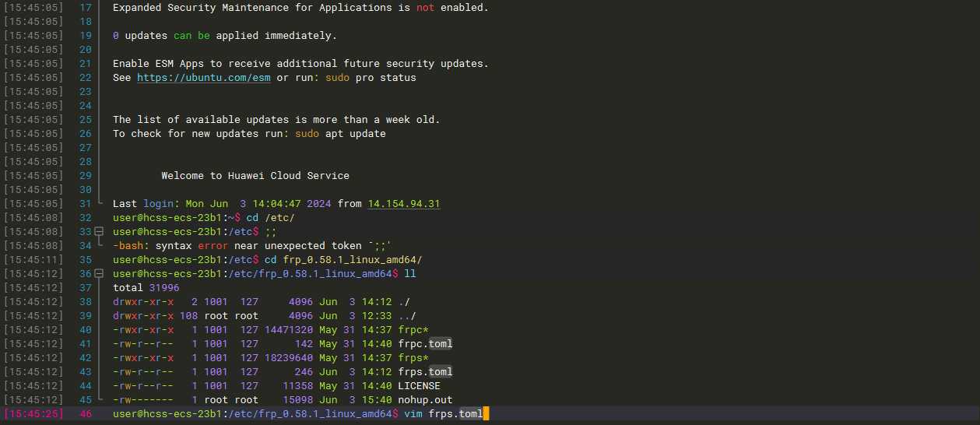Collapse the fold marker on line 33

(x=99, y=232)
